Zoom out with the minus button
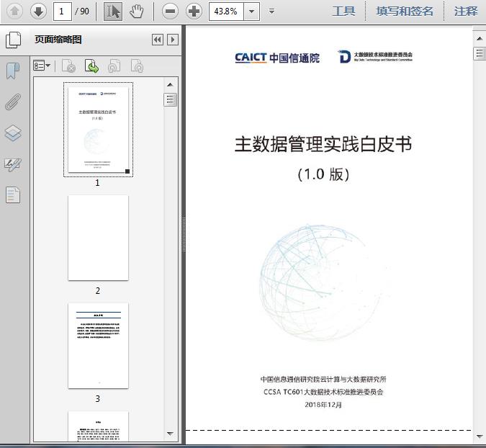This screenshot has width=486, height=448. pyautogui.click(x=170, y=11)
